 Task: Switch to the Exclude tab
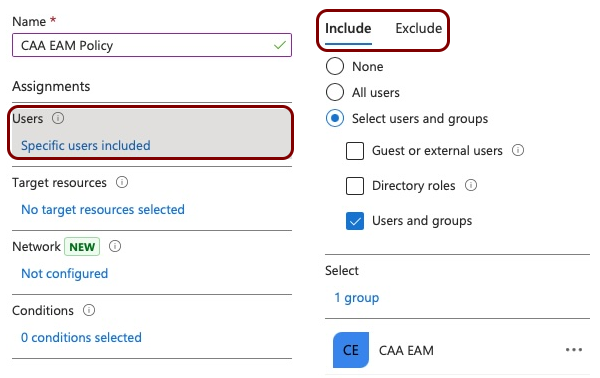coord(419,28)
